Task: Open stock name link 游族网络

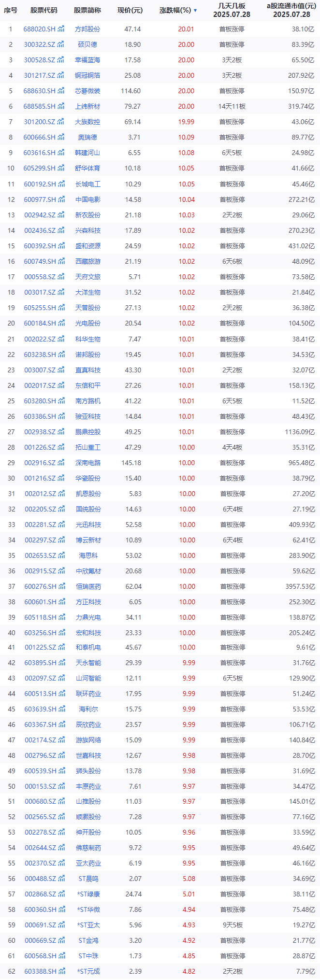Action: point(88,740)
